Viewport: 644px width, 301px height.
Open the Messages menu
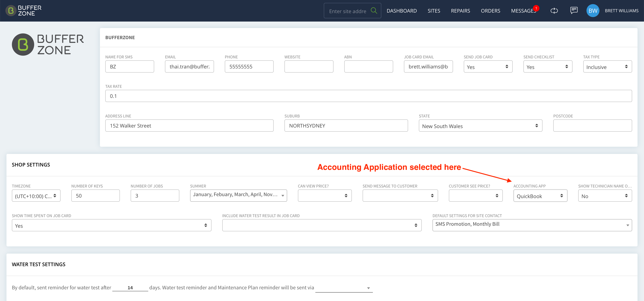point(523,11)
